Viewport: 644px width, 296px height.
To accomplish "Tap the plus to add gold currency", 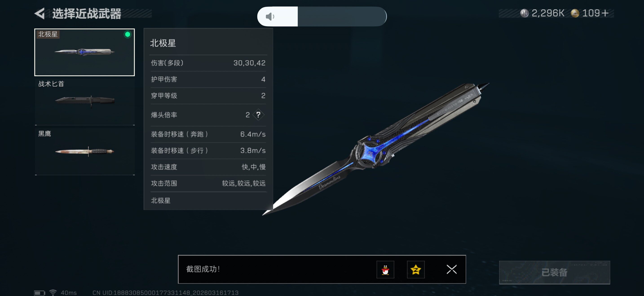I will tap(605, 13).
